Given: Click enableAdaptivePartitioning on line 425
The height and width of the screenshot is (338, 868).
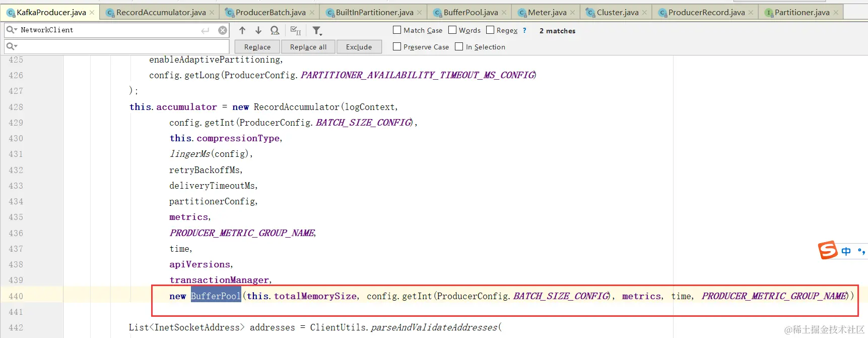Looking at the screenshot, I should click(x=215, y=60).
